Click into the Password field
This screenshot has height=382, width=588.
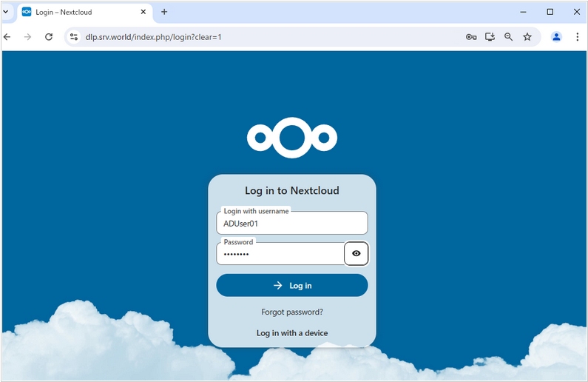click(x=281, y=254)
